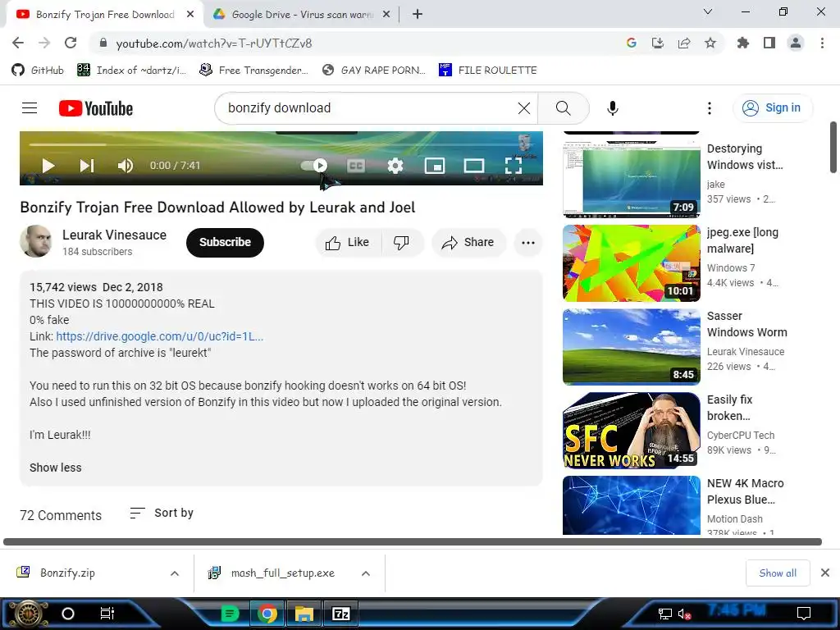Expand Bonzify.zip download options arrow

[175, 573]
